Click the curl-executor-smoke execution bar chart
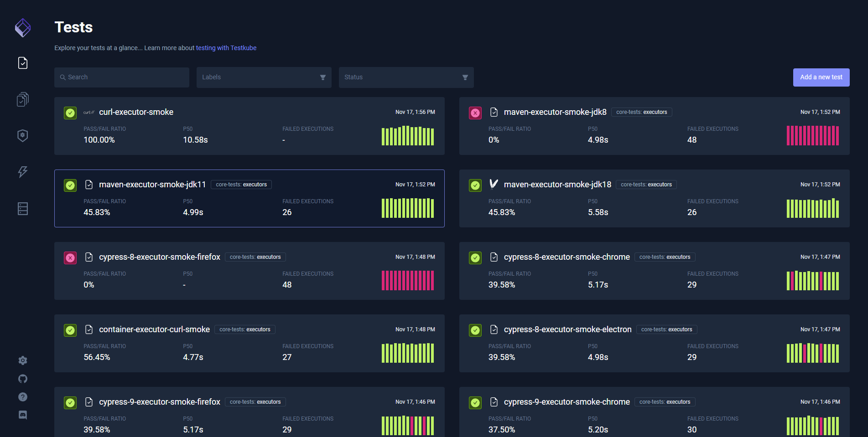Image resolution: width=868 pixels, height=437 pixels. [408, 136]
